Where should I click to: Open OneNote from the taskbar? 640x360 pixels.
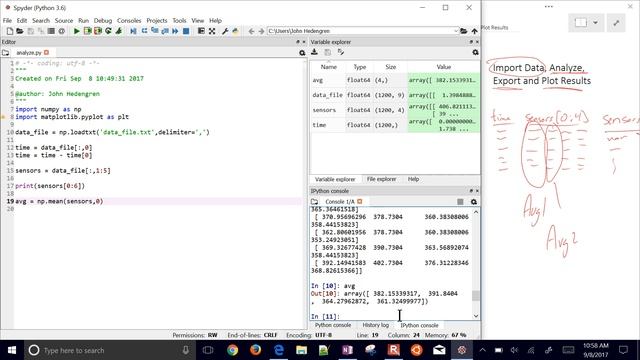(347, 350)
